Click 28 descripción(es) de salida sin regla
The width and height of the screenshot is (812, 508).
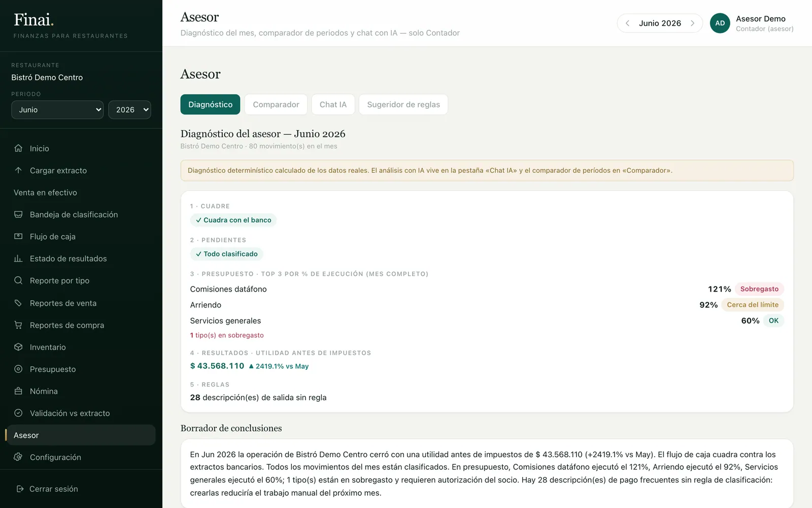click(258, 397)
